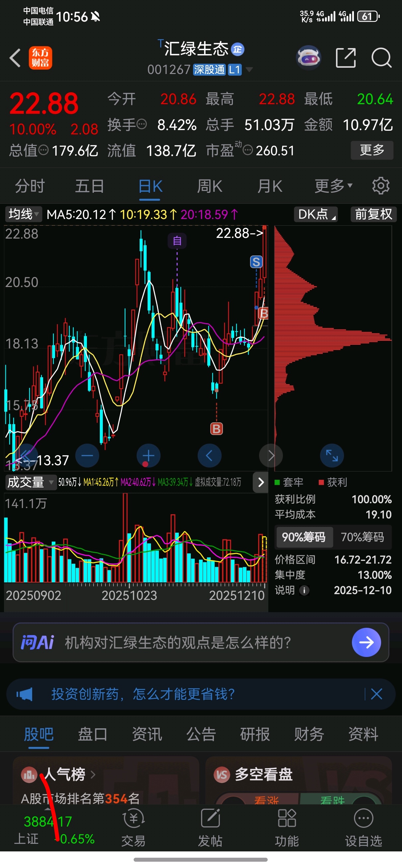This screenshot has width=402, height=868.
Task: Open the 财务 tab
Action: [309, 734]
